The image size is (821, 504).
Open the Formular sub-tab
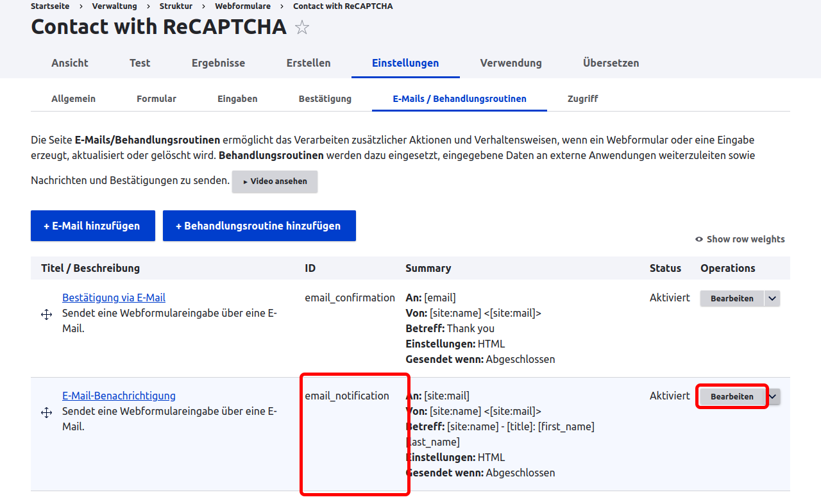pyautogui.click(x=157, y=99)
